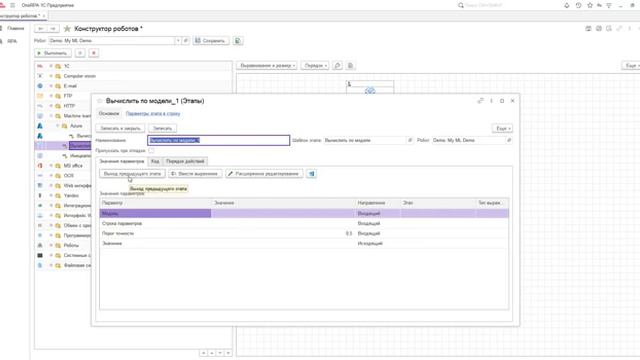Open favorites star in top bar
The image size is (640, 360).
click(590, 5)
